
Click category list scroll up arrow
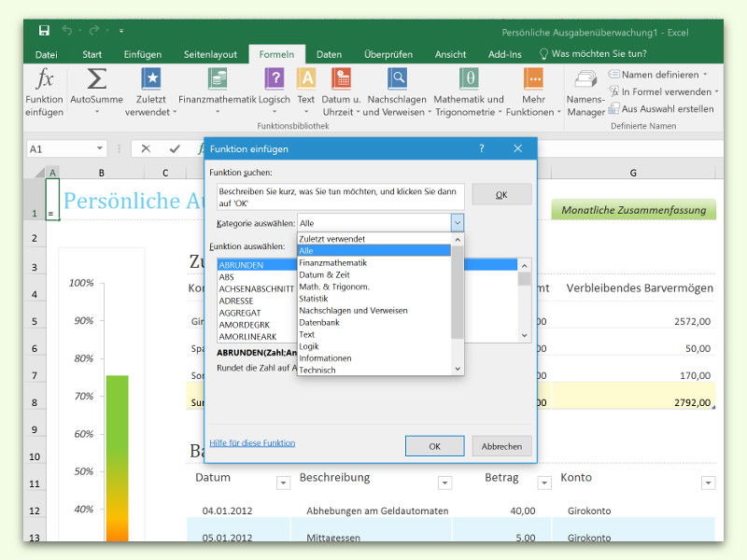click(458, 240)
